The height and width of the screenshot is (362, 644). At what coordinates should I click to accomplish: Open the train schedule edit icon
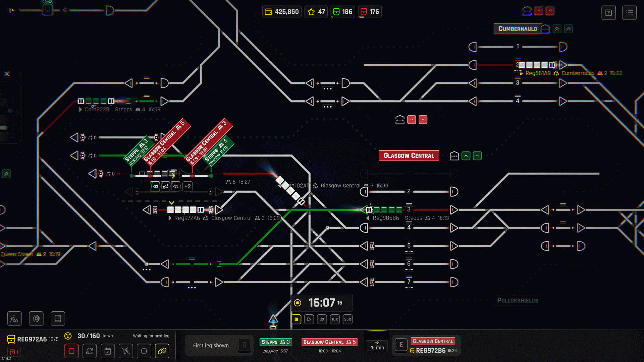(x=108, y=351)
